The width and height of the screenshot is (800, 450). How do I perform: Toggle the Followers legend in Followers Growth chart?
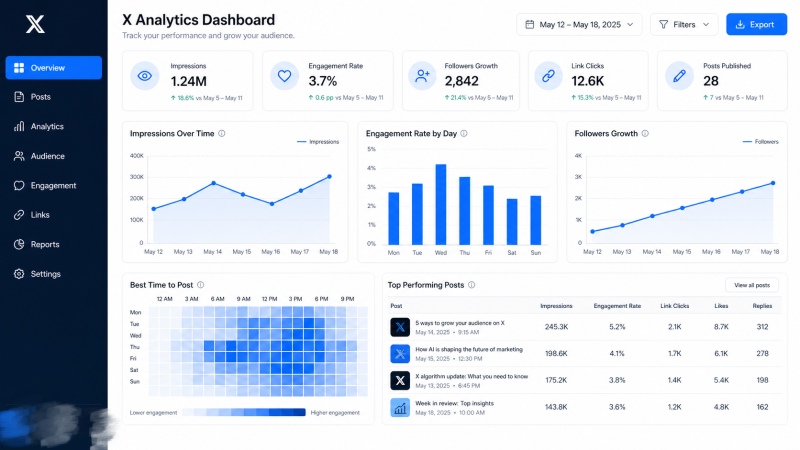click(x=760, y=142)
